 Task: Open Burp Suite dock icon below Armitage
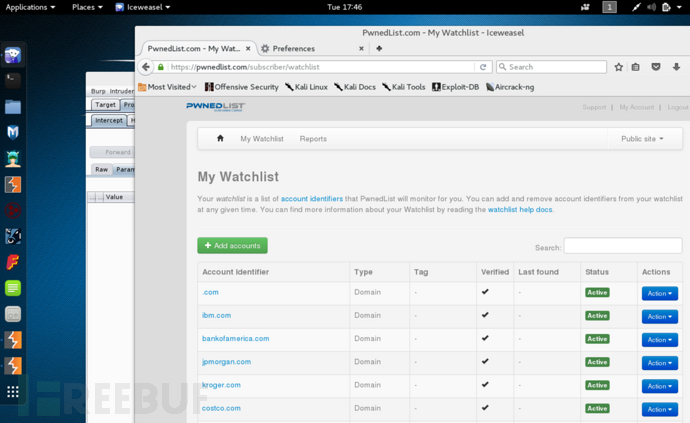pos(13,184)
